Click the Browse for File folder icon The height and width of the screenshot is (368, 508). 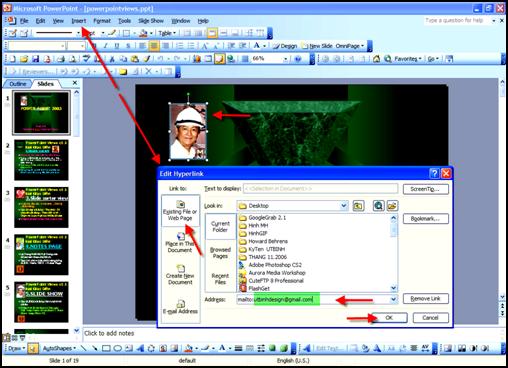click(x=392, y=206)
